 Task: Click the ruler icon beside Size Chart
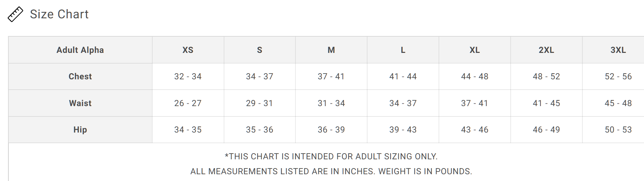click(x=15, y=14)
